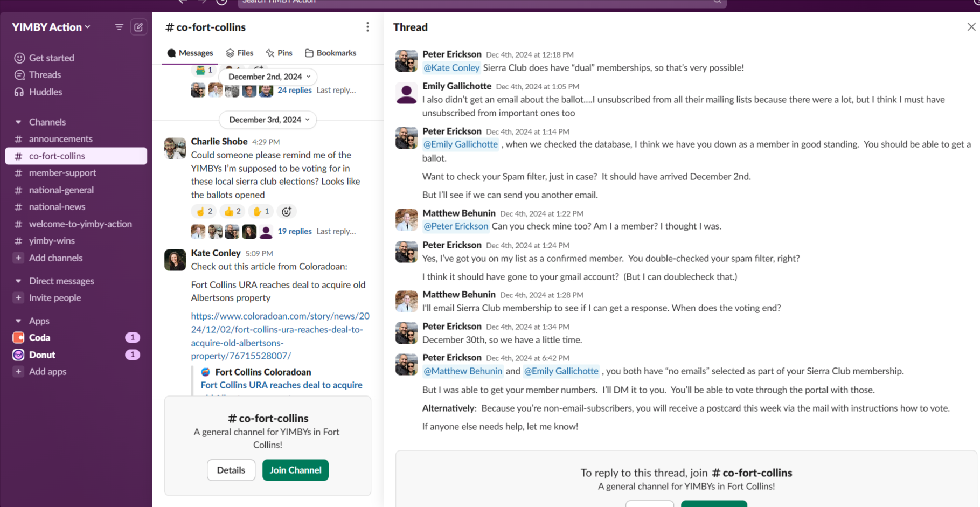Open the welcome-to-yimby-action channel
Image resolution: width=980 pixels, height=507 pixels.
pyautogui.click(x=76, y=224)
